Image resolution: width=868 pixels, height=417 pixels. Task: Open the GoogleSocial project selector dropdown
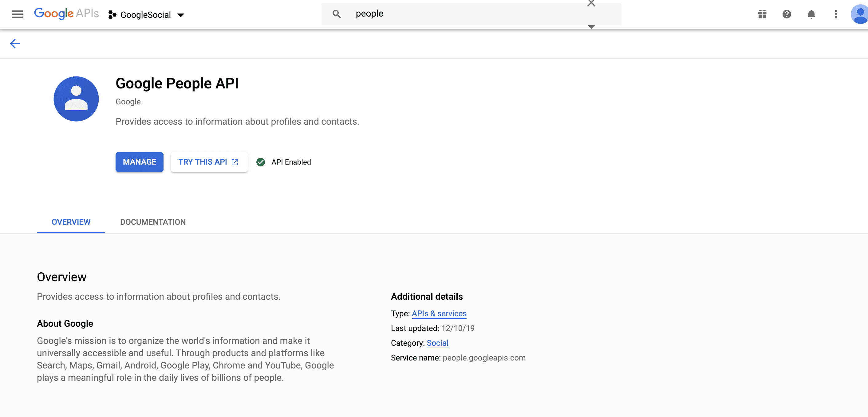pos(146,15)
